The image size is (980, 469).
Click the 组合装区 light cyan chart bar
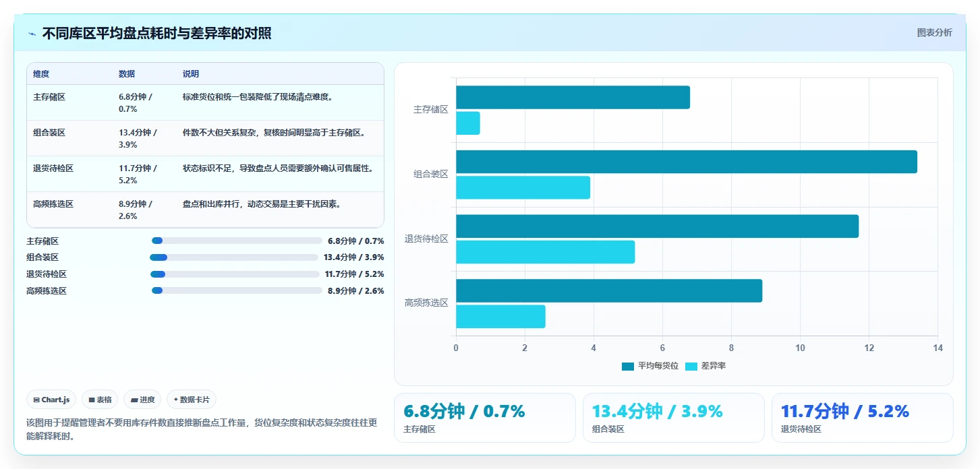tap(523, 187)
